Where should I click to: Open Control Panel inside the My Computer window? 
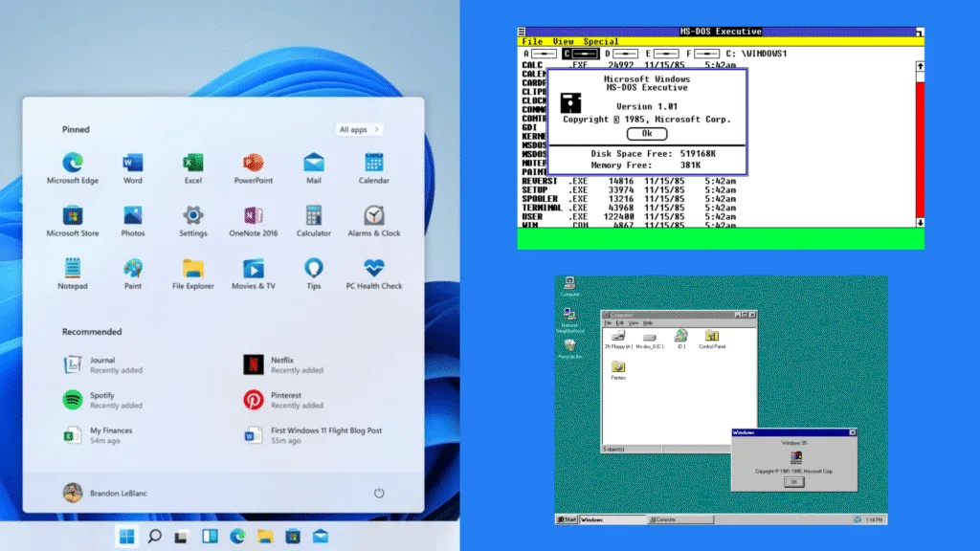click(x=711, y=337)
